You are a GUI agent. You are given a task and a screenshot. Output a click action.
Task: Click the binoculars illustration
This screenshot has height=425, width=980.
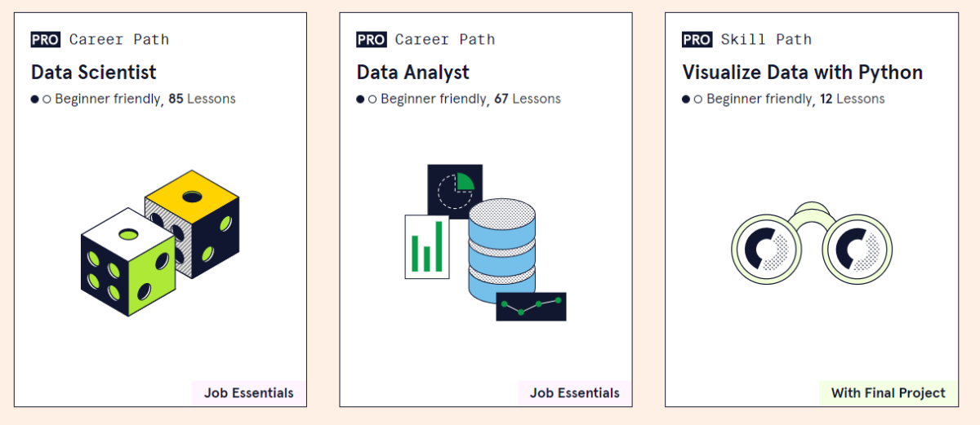pos(811,245)
